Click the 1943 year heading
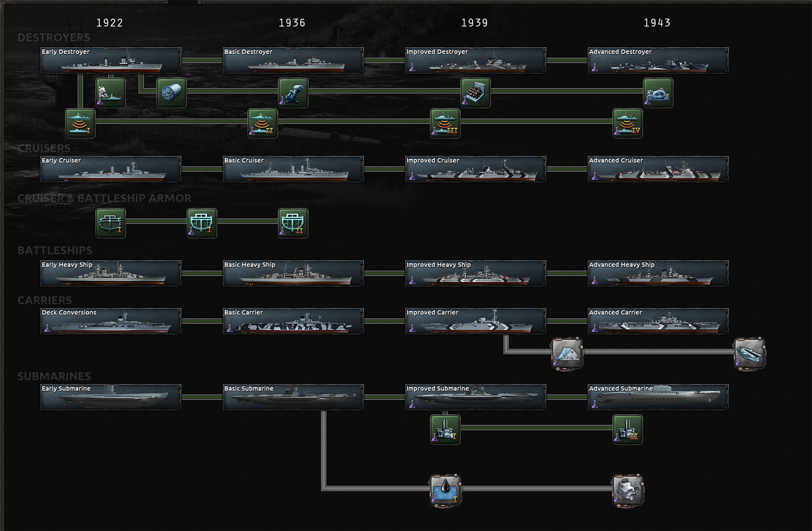This screenshot has width=812, height=531. tap(657, 23)
